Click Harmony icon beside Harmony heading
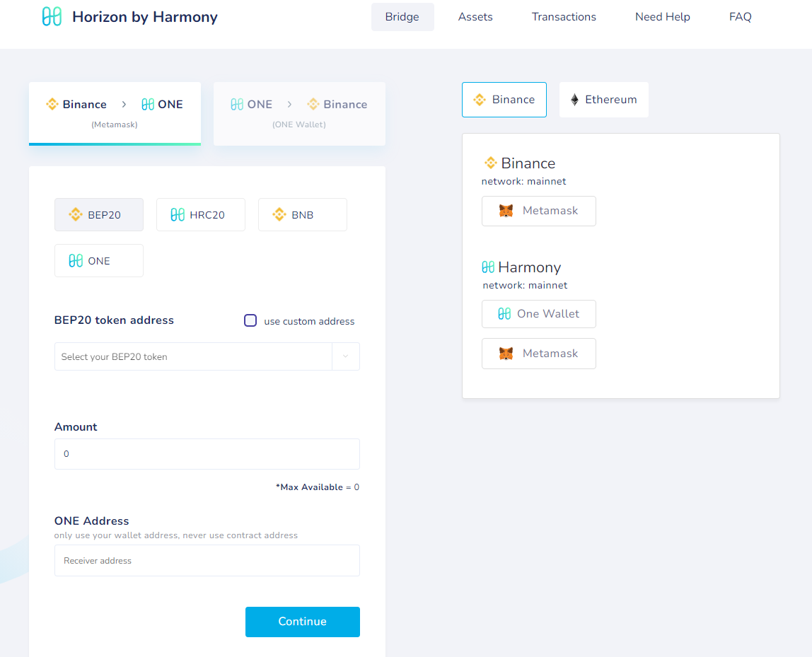812x657 pixels. click(x=488, y=267)
